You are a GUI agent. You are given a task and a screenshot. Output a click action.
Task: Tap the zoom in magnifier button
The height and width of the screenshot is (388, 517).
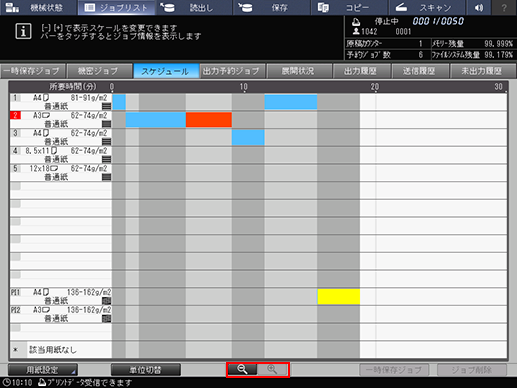(272, 369)
